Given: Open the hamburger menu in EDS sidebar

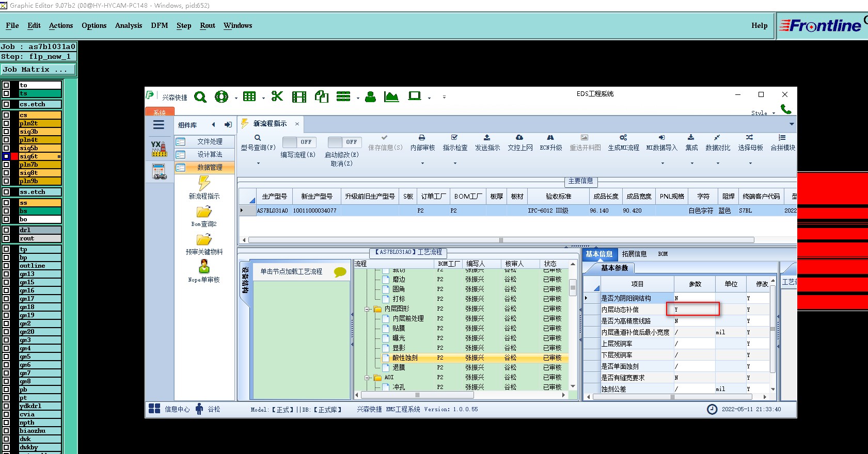Looking at the screenshot, I should (x=159, y=125).
